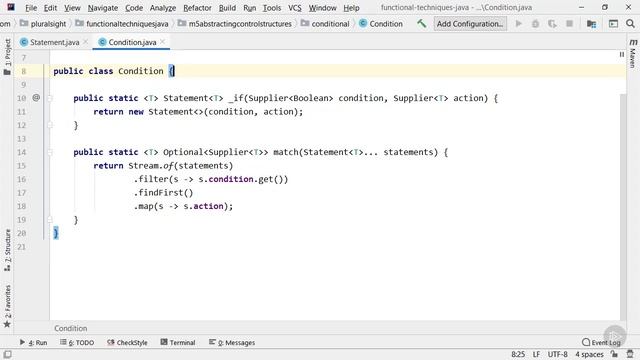The width and height of the screenshot is (640, 360).
Task: Collapse the match method fold marker
Action: [x=50, y=152]
